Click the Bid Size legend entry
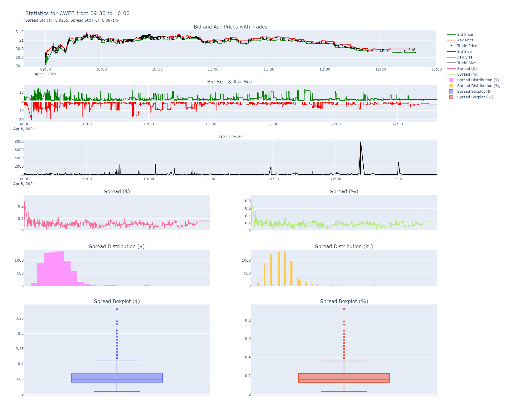The image size is (506, 420). 464,52
